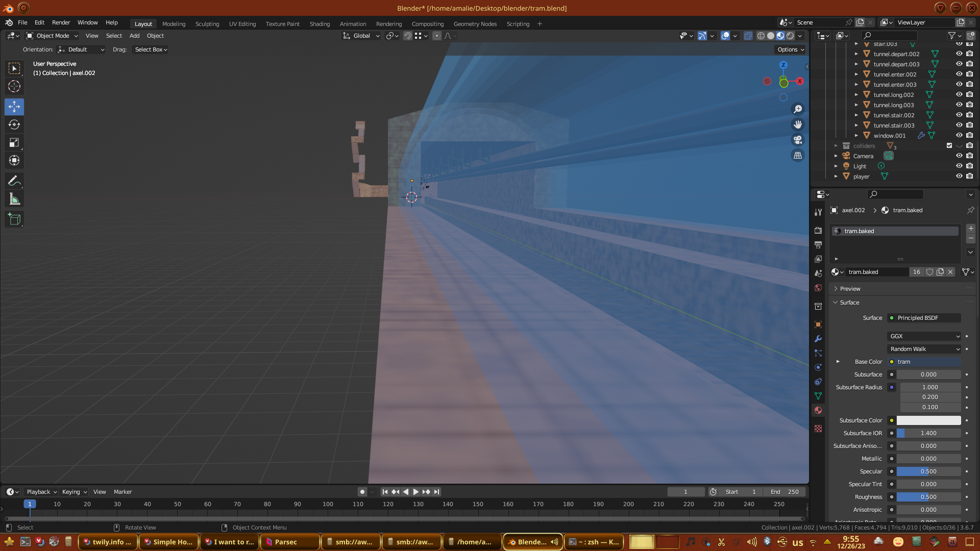The height and width of the screenshot is (551, 980).
Task: Activate the Measure tool
Action: point(14,199)
